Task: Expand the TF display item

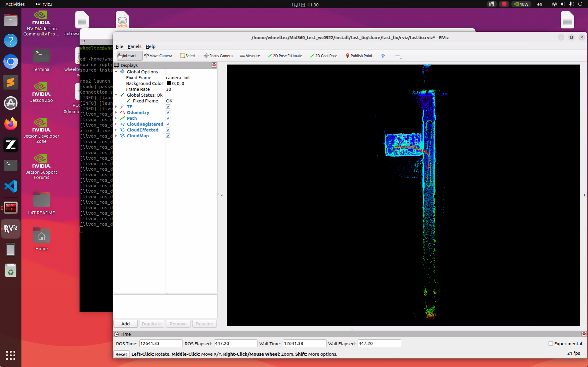Action: (116, 106)
